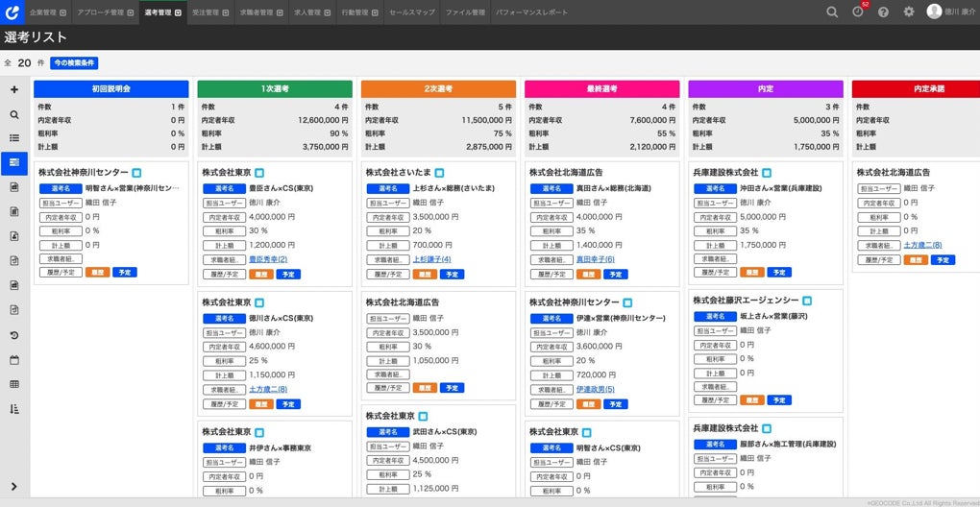Click the square icon beside 株式会社藤沢エージェンシー
The height and width of the screenshot is (507, 980).
coord(807,301)
